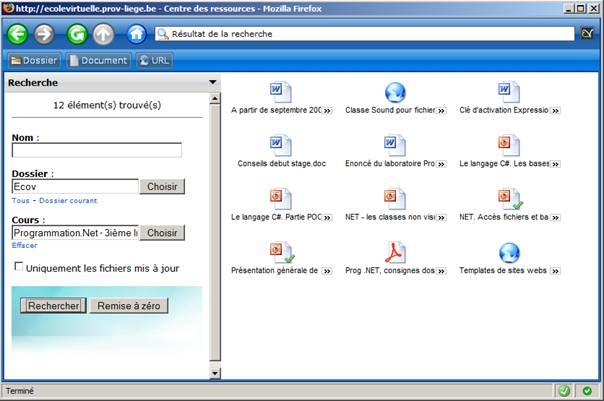Click the green refresh button
The image size is (604, 401).
[77, 34]
